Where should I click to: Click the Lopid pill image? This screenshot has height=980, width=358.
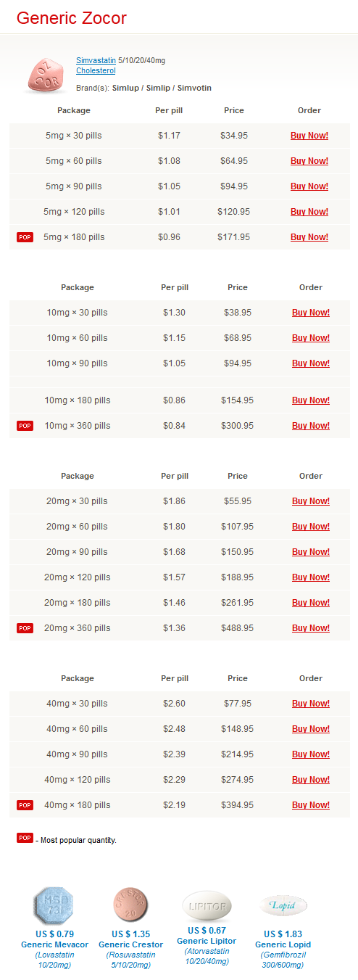click(283, 906)
